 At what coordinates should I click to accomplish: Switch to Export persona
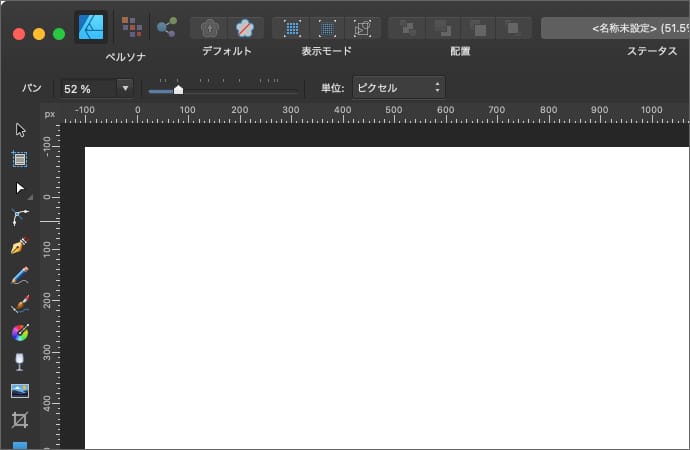tap(166, 26)
